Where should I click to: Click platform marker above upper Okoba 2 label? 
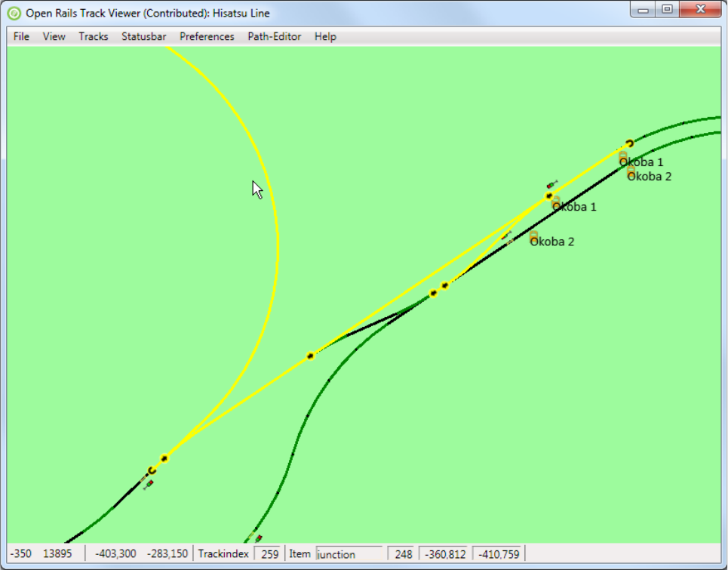pos(631,171)
